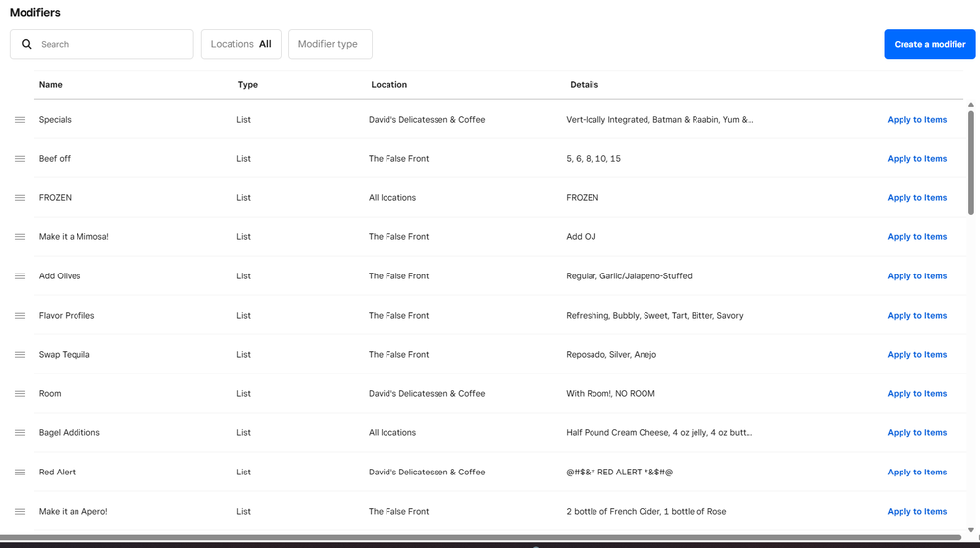
Task: Click the drag handle for Make it a Mimosa! row
Action: 20,237
